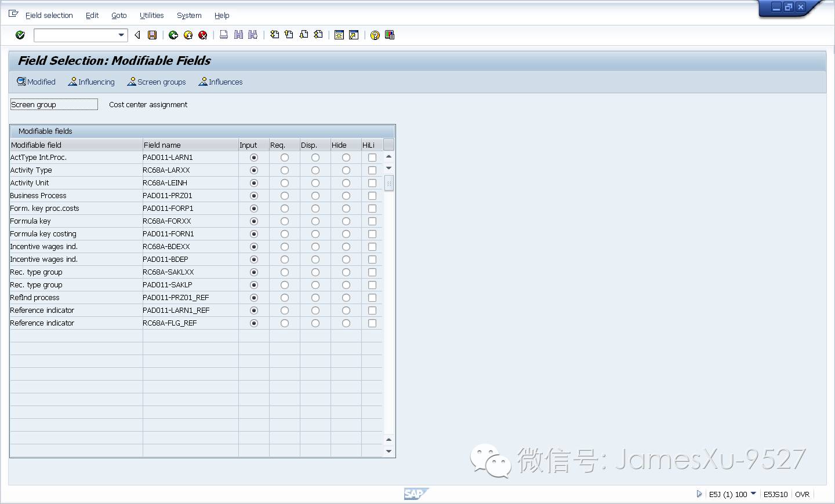
Task: Tick HiLi checkbox for Refind process
Action: tap(372, 298)
